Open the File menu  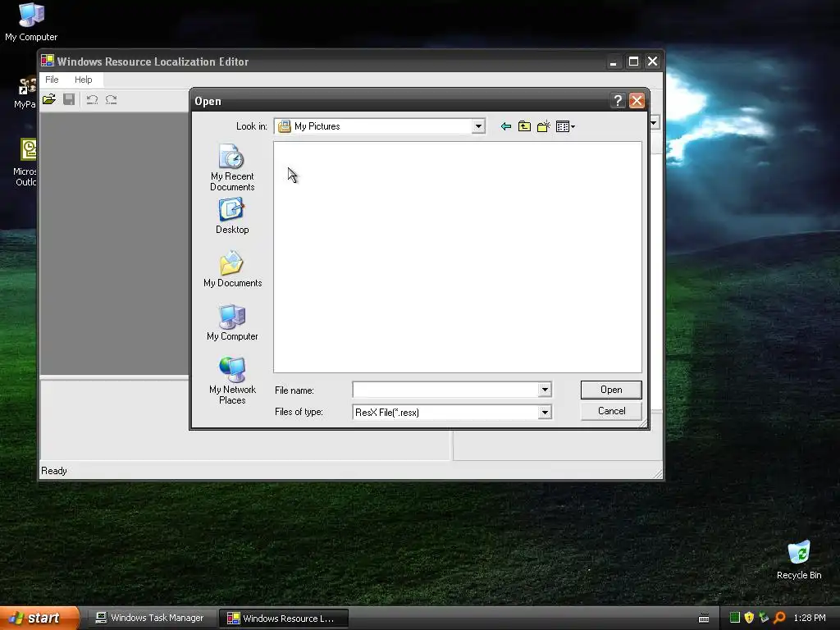pos(52,80)
